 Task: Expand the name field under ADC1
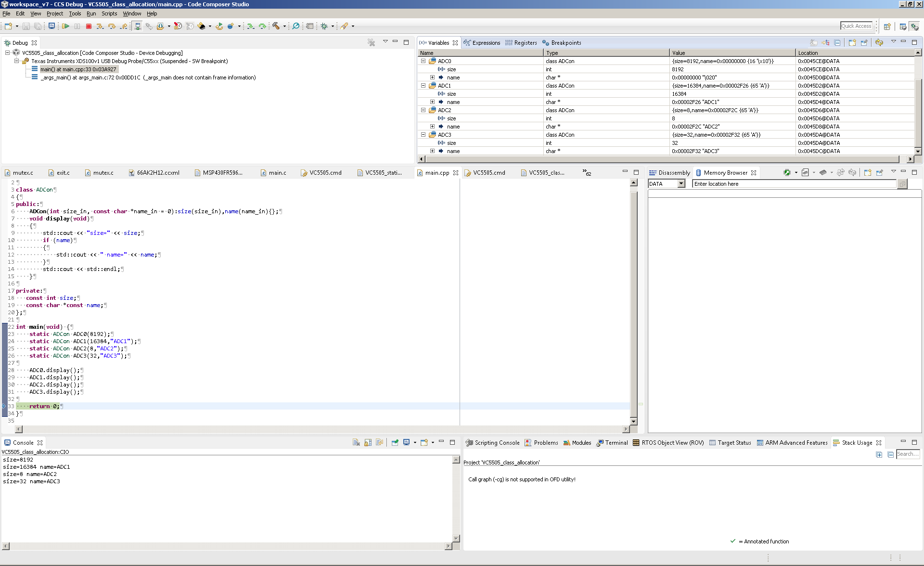(432, 102)
